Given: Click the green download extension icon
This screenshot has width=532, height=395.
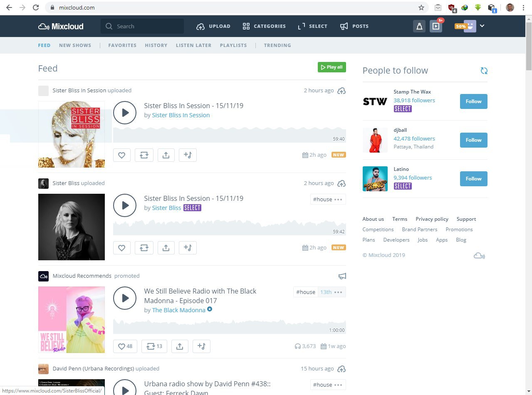Looking at the screenshot, I should click(x=478, y=7).
